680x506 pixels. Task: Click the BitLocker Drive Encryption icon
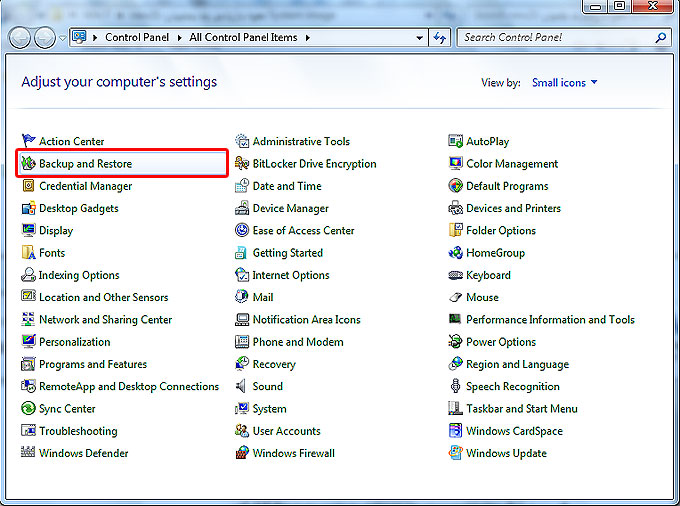(x=243, y=164)
